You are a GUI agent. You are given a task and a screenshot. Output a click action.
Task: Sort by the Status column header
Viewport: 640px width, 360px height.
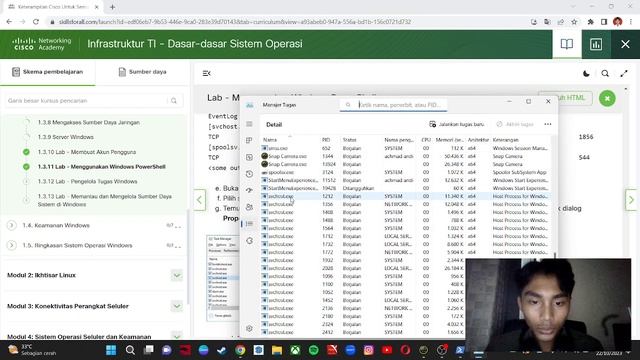pyautogui.click(x=350, y=140)
